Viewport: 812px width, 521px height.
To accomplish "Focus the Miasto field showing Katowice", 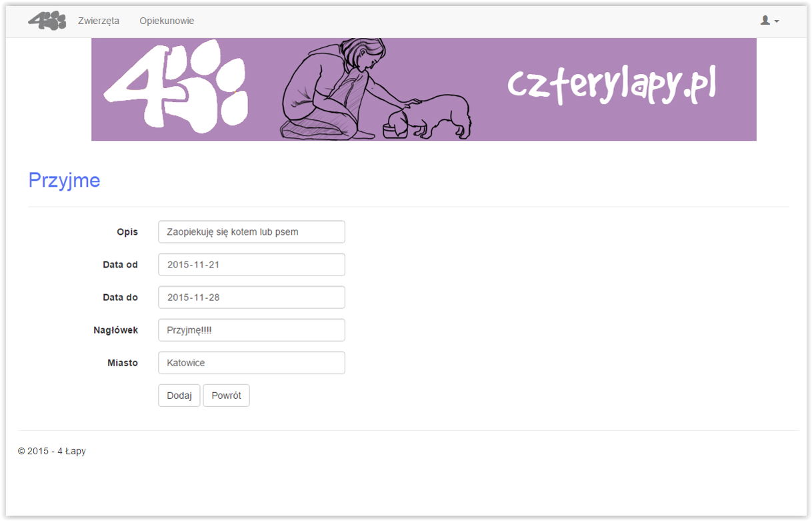I will (x=251, y=363).
